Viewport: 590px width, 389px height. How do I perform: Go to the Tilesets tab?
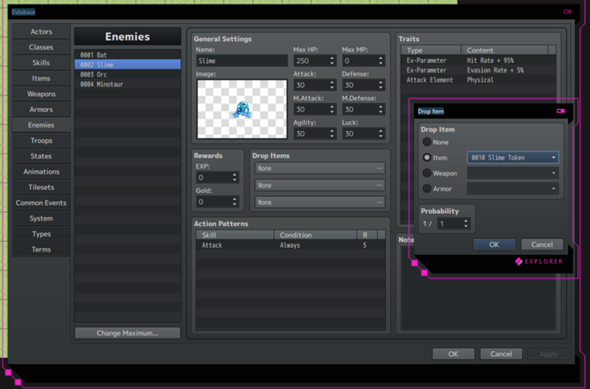(41, 187)
